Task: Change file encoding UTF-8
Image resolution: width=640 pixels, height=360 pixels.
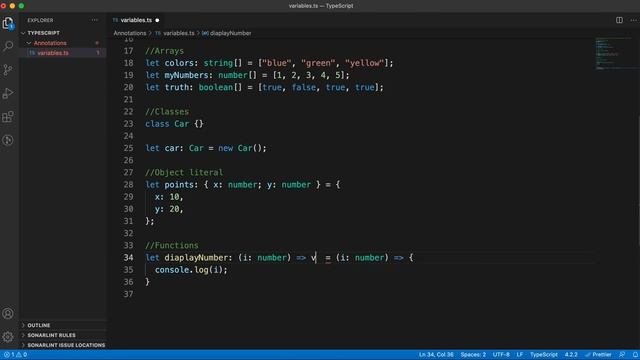Action: tap(501, 355)
